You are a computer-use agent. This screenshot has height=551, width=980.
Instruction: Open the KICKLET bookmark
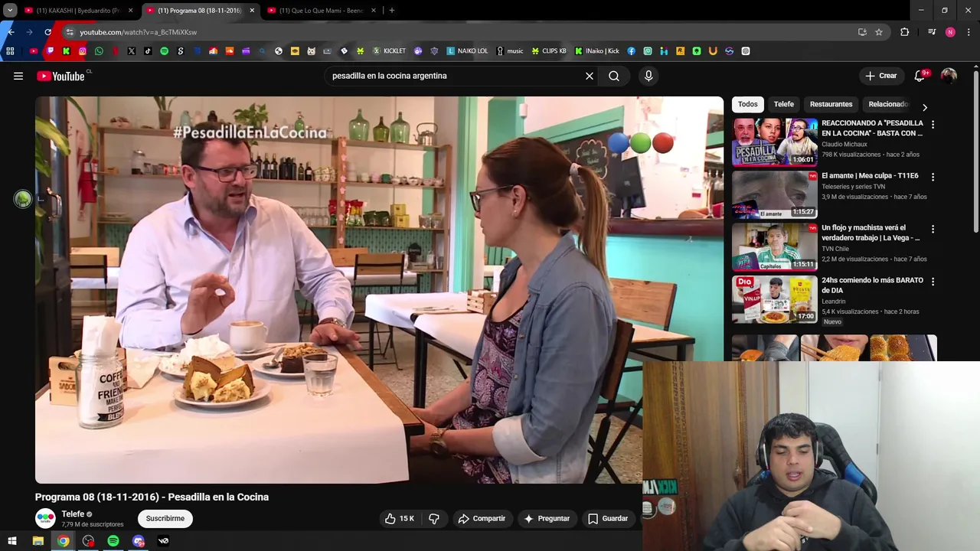click(389, 51)
